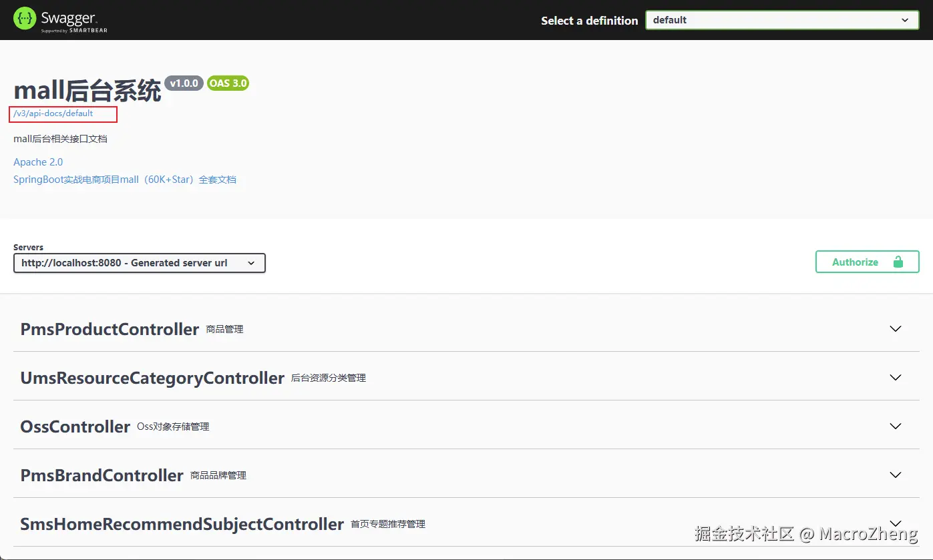Click the Oss对象存储管理 description text

point(173,427)
